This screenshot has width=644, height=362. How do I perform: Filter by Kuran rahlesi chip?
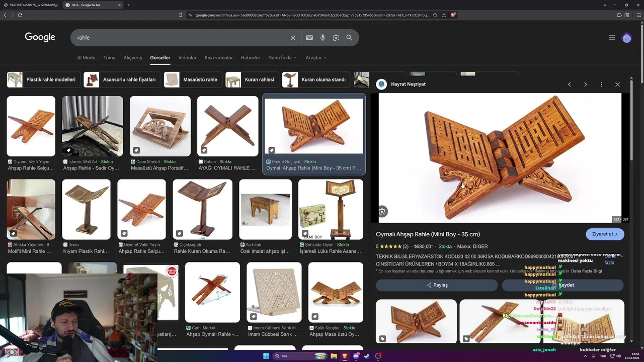click(252, 79)
